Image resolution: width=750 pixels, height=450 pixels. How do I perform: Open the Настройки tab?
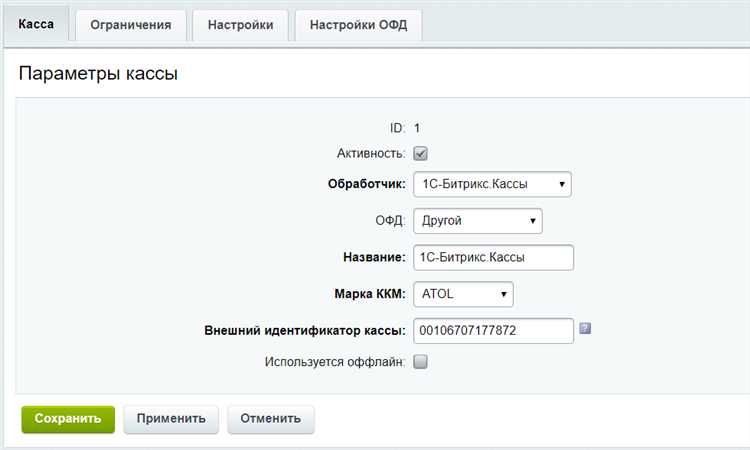pyautogui.click(x=241, y=25)
